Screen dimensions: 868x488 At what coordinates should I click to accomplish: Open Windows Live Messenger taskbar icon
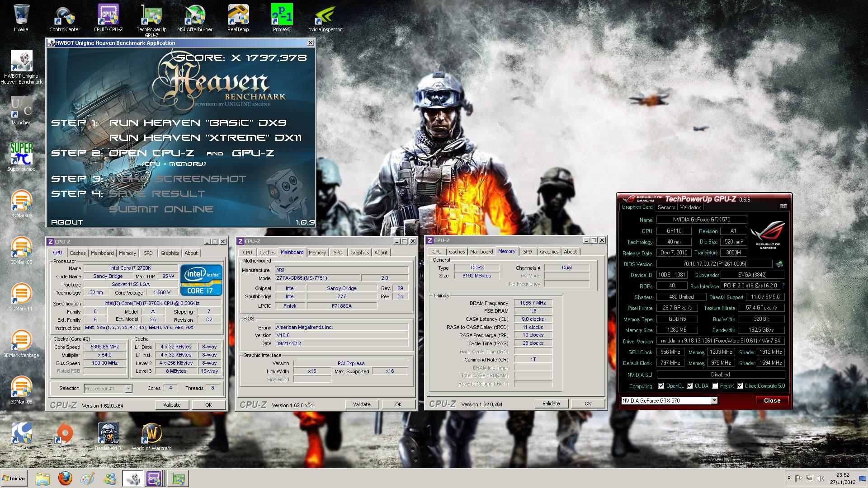pyautogui.click(x=110, y=478)
